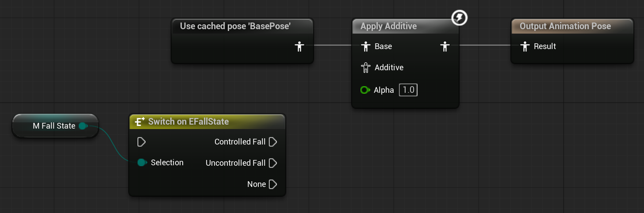This screenshot has height=213, width=644.
Task: Click the fast path lightning icon on Apply Additive
Action: point(460,18)
